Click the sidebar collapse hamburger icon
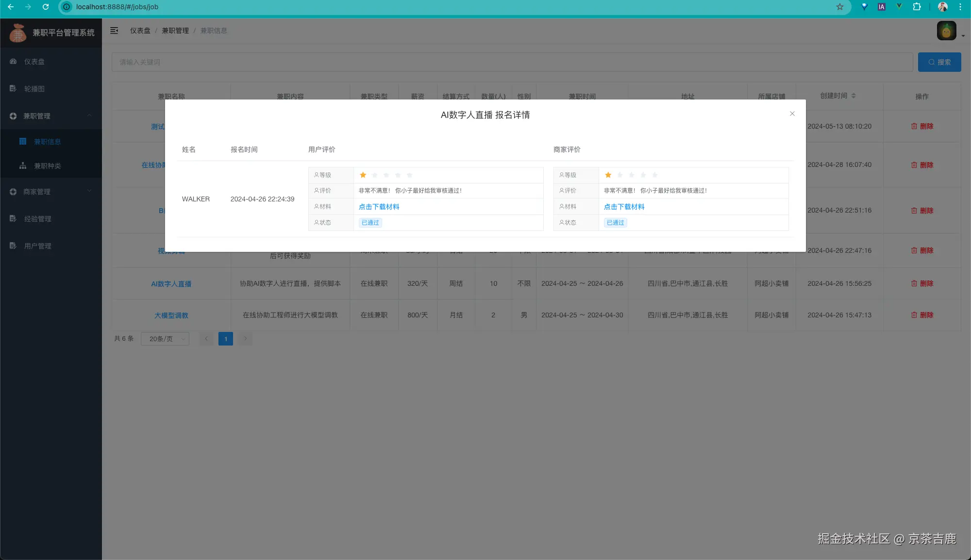This screenshot has height=560, width=971. (114, 31)
